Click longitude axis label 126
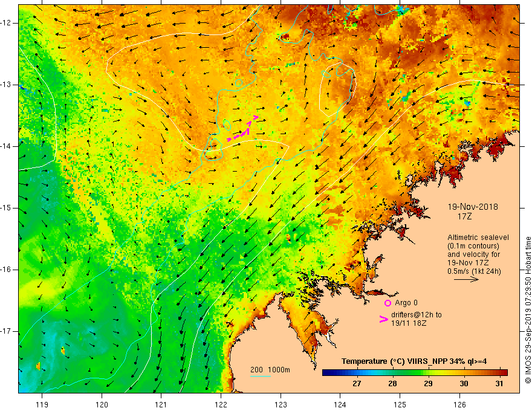This screenshot has width=532, height=411. tap(459, 404)
